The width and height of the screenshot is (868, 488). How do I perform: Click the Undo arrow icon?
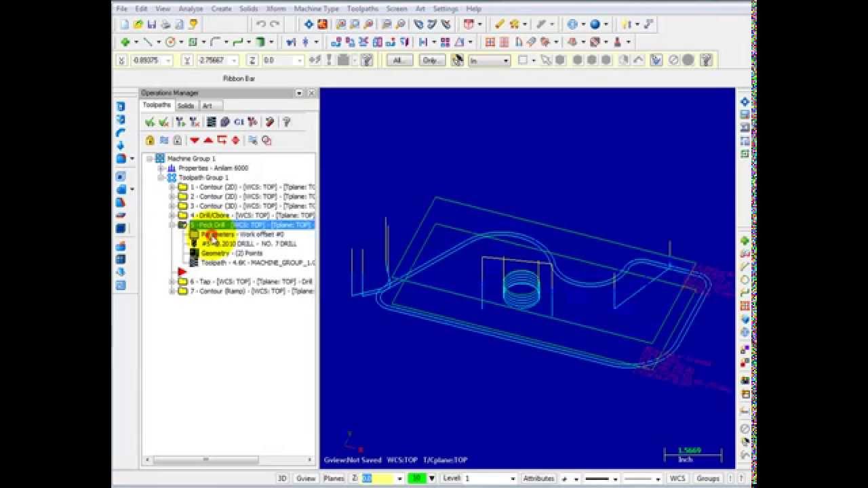(261, 24)
